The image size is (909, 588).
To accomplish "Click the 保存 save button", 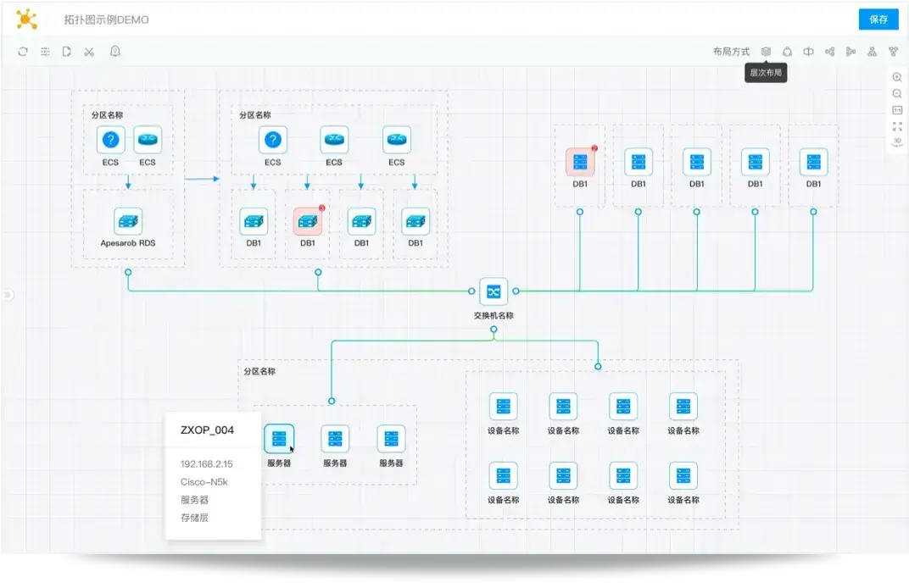I will (x=878, y=19).
